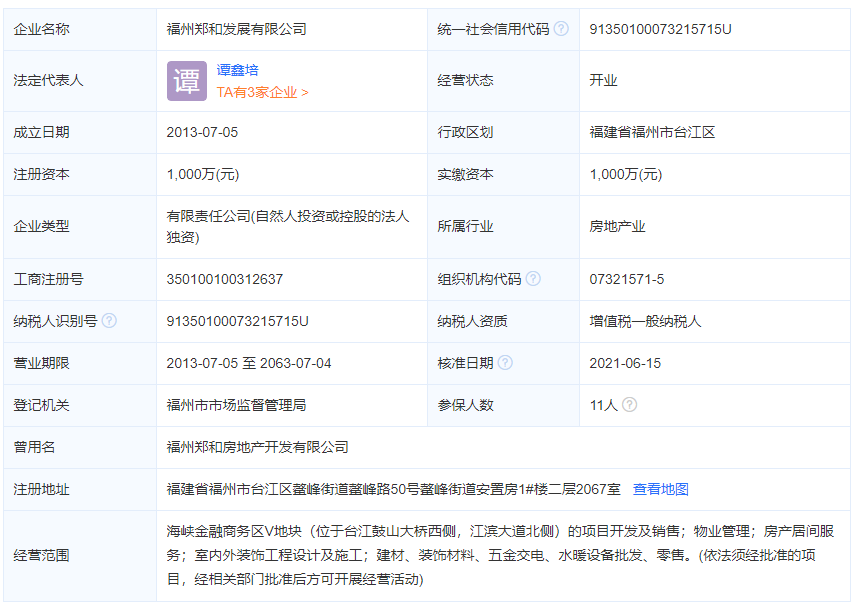Click the 企业名称 label cell
The height and width of the screenshot is (607, 856).
tap(80, 29)
